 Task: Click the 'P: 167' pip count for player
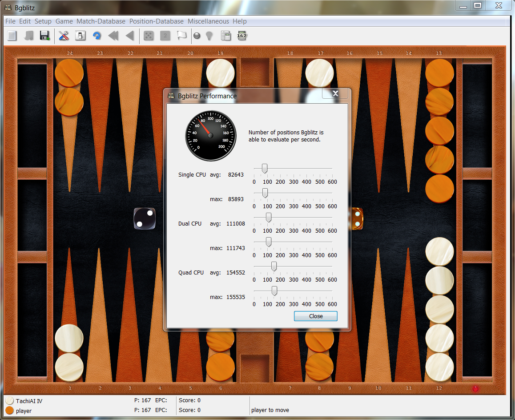point(143,410)
